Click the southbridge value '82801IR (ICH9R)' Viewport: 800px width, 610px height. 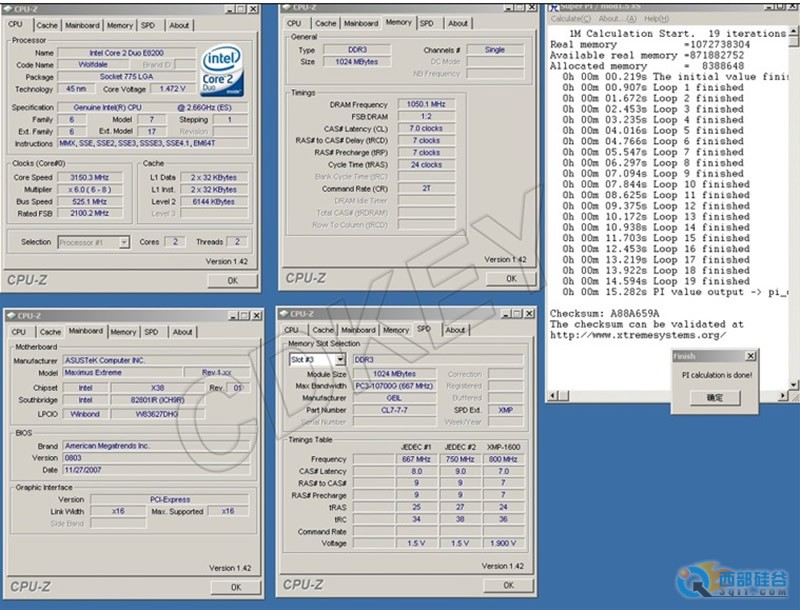click(158, 400)
